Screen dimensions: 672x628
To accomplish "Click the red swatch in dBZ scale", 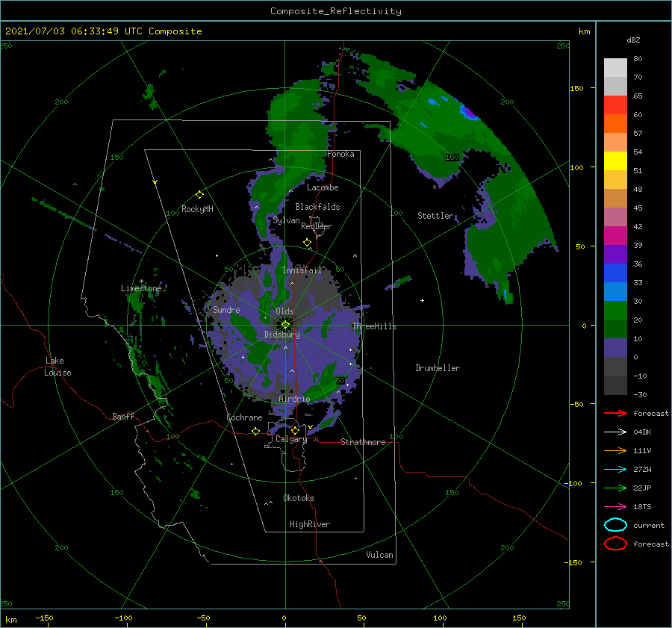I will point(615,105).
